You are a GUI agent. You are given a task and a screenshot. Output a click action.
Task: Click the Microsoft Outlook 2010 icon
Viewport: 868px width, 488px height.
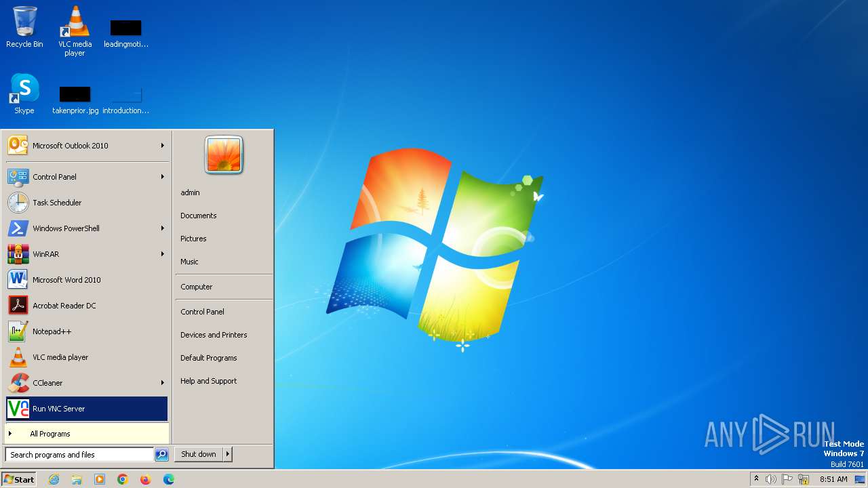pos(18,145)
